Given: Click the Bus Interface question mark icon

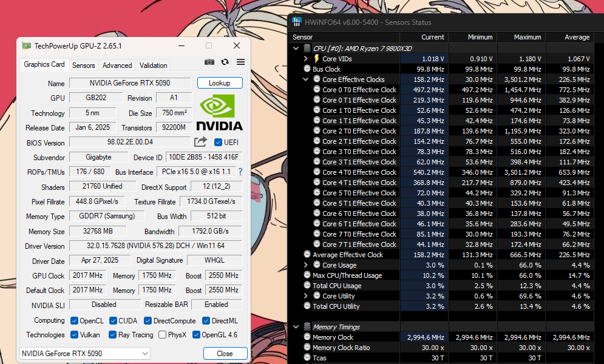Looking at the screenshot, I should tap(240, 172).
